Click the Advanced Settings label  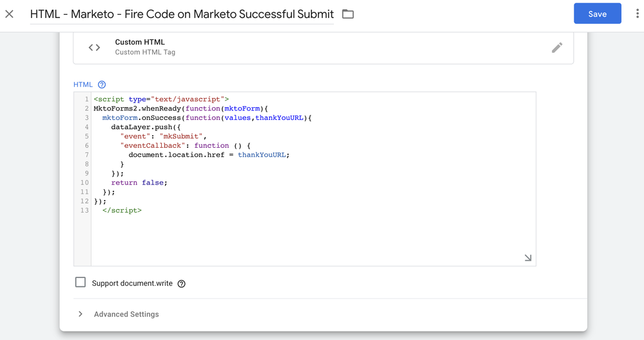point(126,314)
